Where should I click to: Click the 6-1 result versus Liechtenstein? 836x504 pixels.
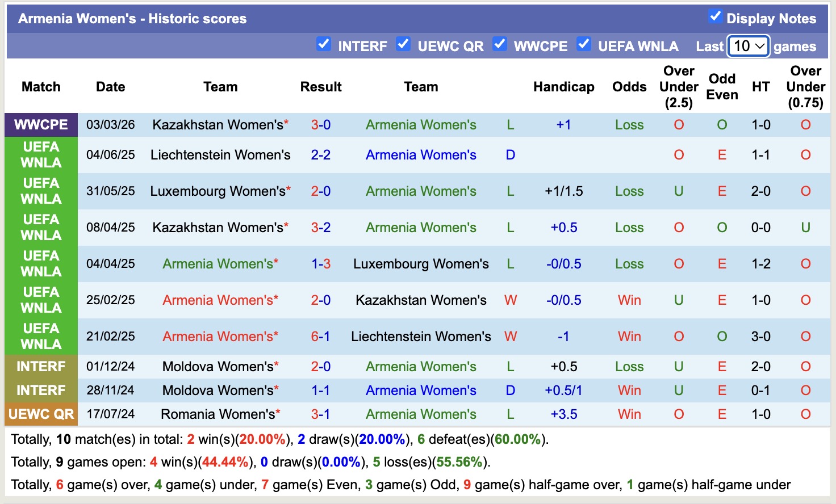pos(321,336)
